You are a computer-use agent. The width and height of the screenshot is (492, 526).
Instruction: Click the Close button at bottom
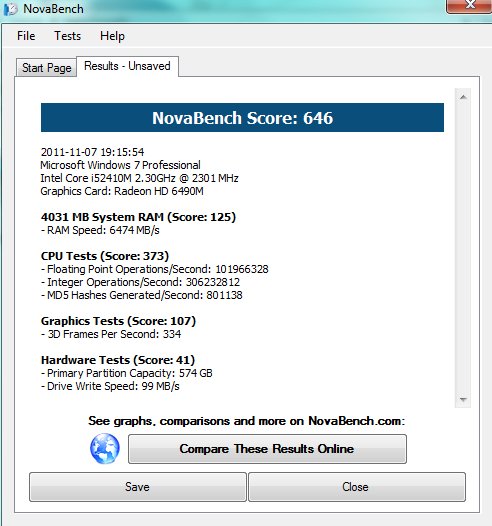(357, 487)
